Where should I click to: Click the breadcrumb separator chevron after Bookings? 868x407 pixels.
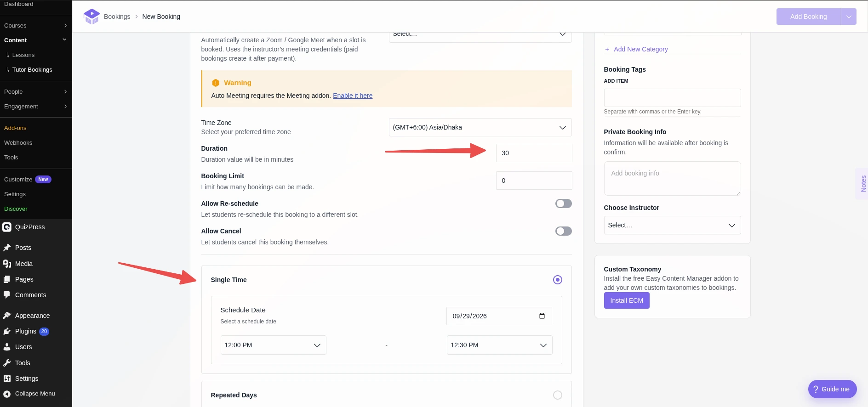[137, 17]
